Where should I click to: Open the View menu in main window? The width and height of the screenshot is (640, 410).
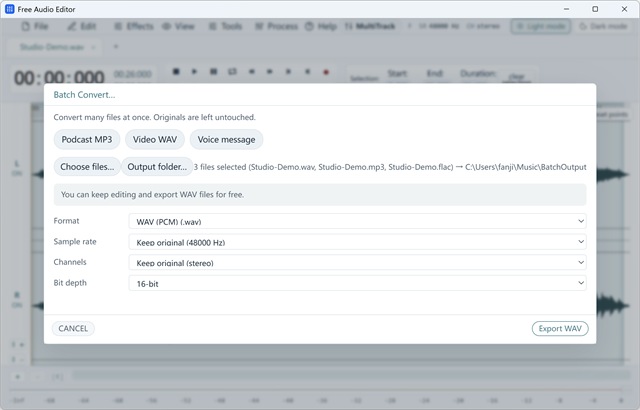pyautogui.click(x=178, y=27)
